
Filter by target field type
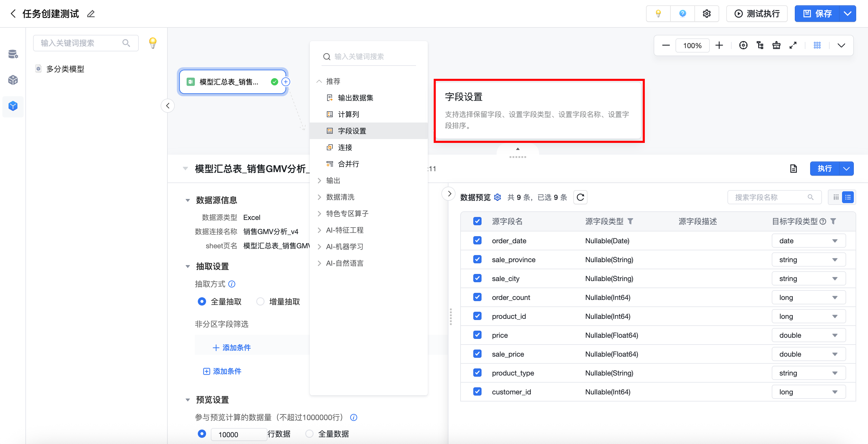833,221
